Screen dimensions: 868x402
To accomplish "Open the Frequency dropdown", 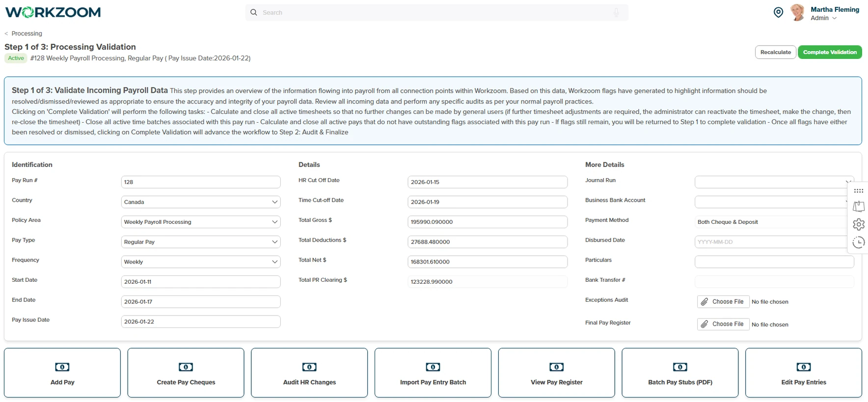I will [x=201, y=262].
